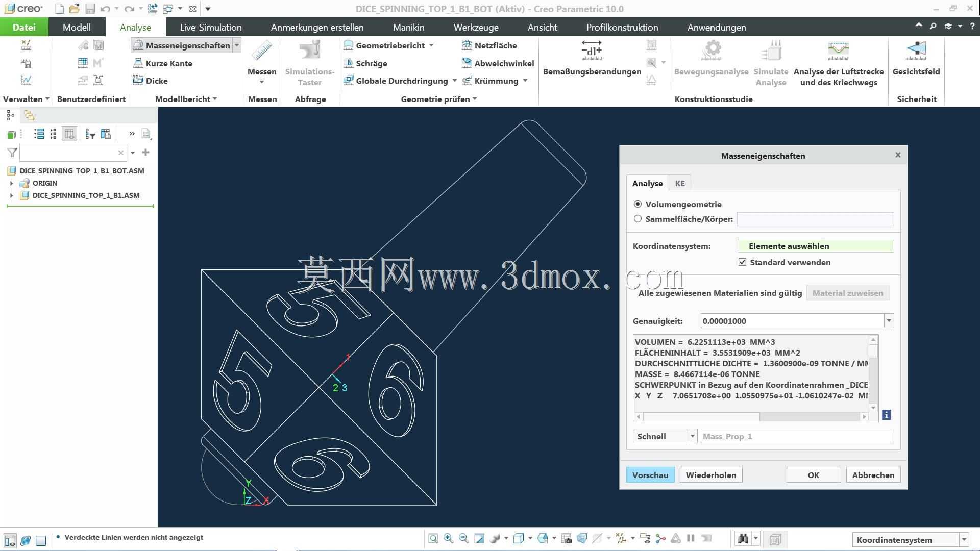Toggle the tree columns display button
The height and width of the screenshot is (551, 980).
coord(69,134)
